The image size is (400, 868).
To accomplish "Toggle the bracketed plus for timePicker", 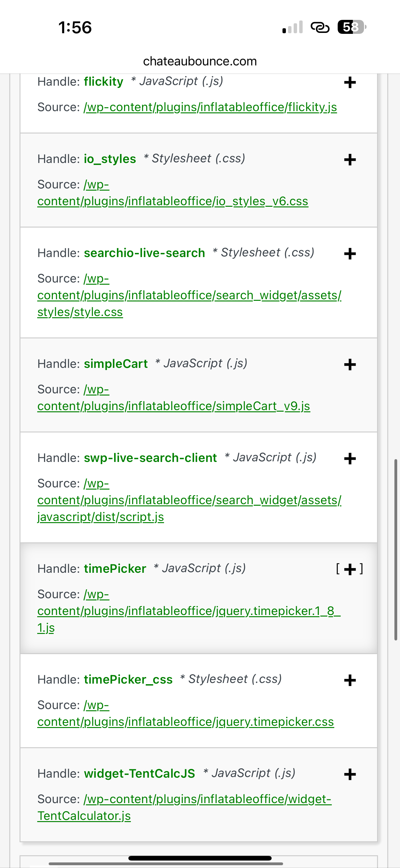I will [x=350, y=569].
